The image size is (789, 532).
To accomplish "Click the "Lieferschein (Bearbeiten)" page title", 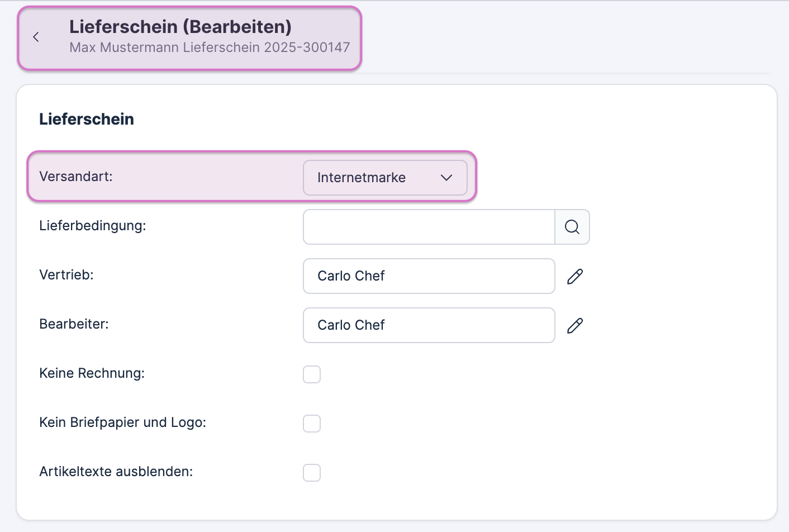I will (180, 26).
